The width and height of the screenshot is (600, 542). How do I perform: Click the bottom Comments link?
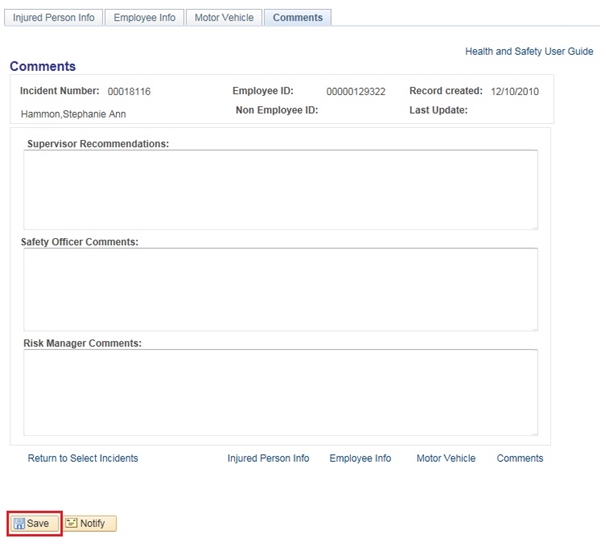coord(520,458)
